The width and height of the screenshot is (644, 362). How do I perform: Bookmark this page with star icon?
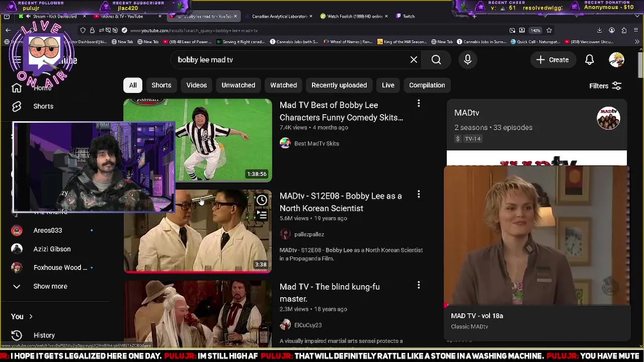(x=549, y=31)
